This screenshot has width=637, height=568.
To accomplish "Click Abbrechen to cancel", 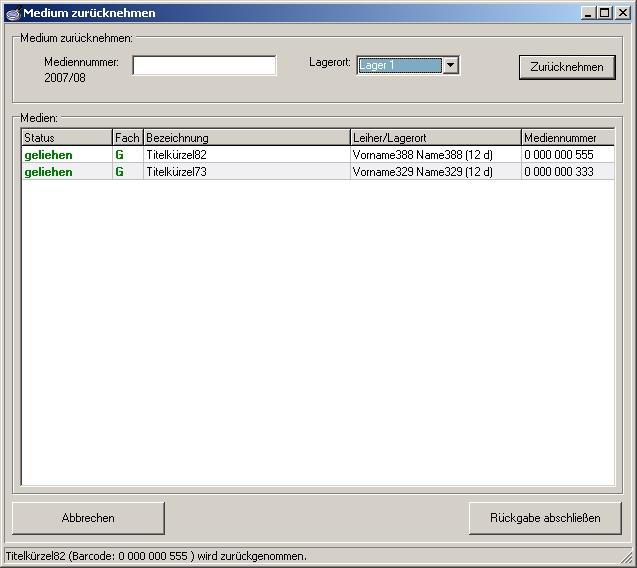I will point(88,518).
